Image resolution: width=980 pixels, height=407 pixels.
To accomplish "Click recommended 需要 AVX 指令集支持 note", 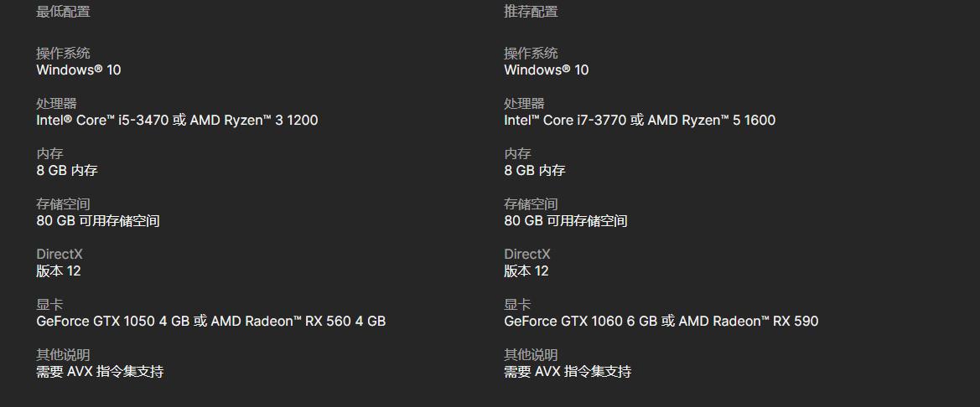I will [x=568, y=372].
